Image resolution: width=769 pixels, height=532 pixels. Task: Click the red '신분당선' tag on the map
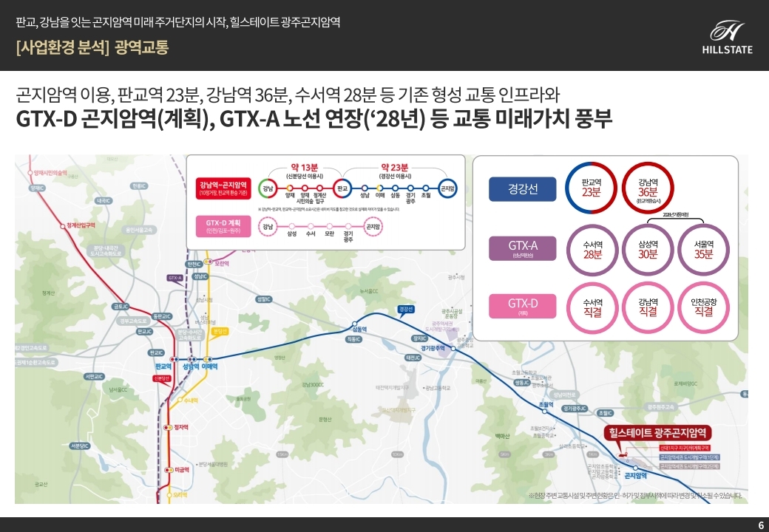tap(161, 378)
